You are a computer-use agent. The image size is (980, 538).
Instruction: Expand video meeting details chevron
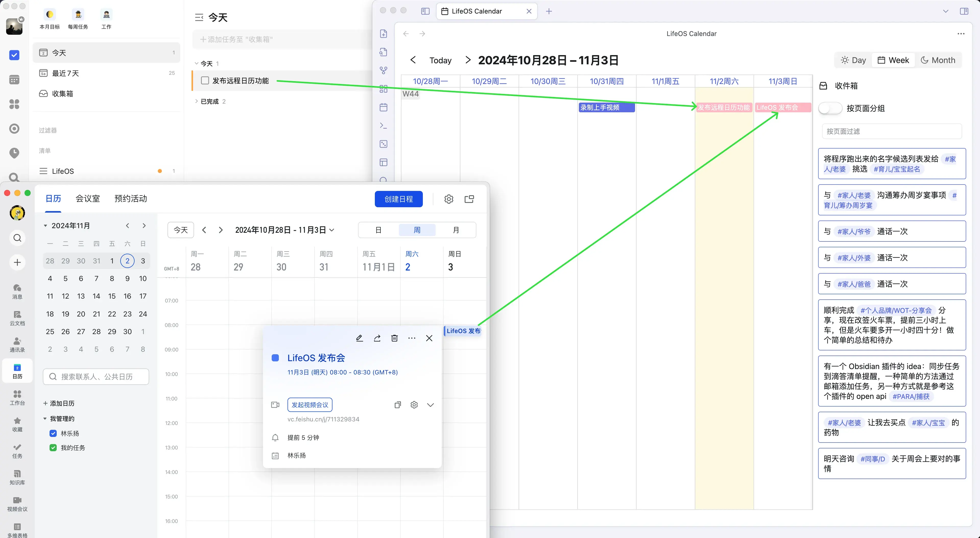pyautogui.click(x=430, y=405)
